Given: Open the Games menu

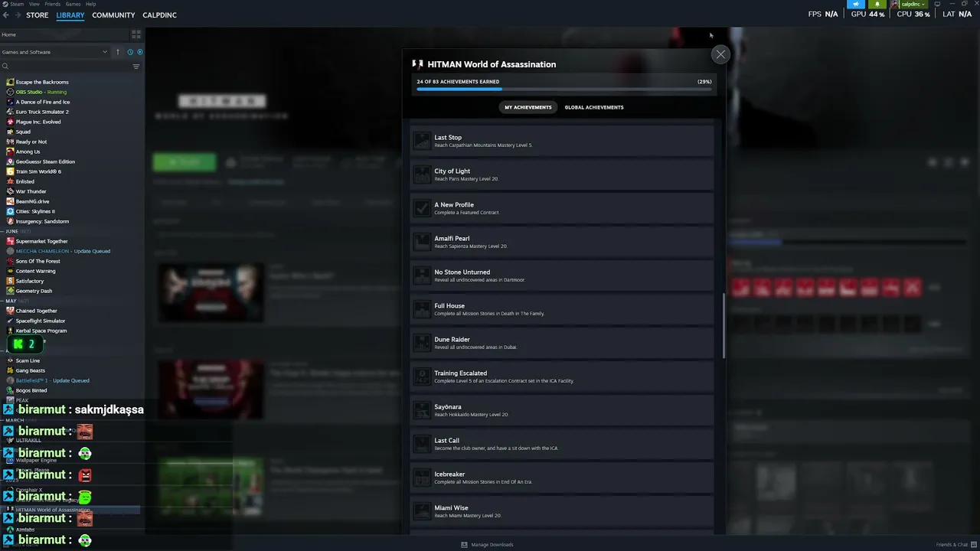Looking at the screenshot, I should 73,4.
